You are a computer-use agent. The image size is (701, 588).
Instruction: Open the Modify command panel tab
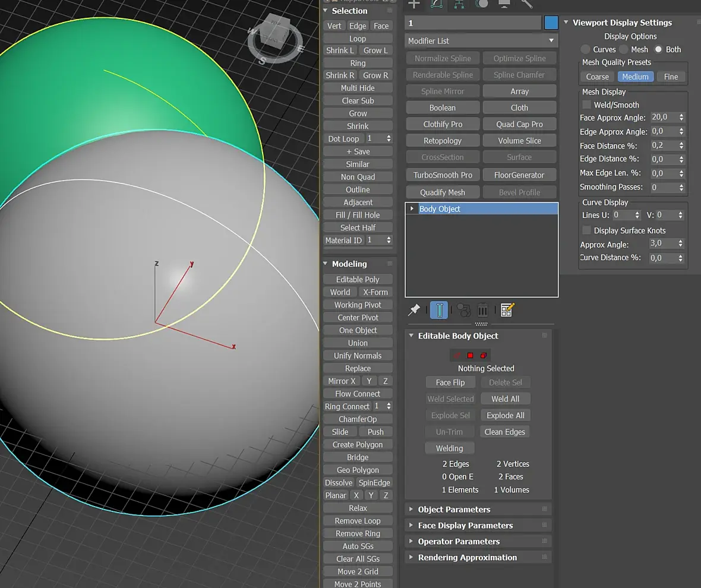436,4
